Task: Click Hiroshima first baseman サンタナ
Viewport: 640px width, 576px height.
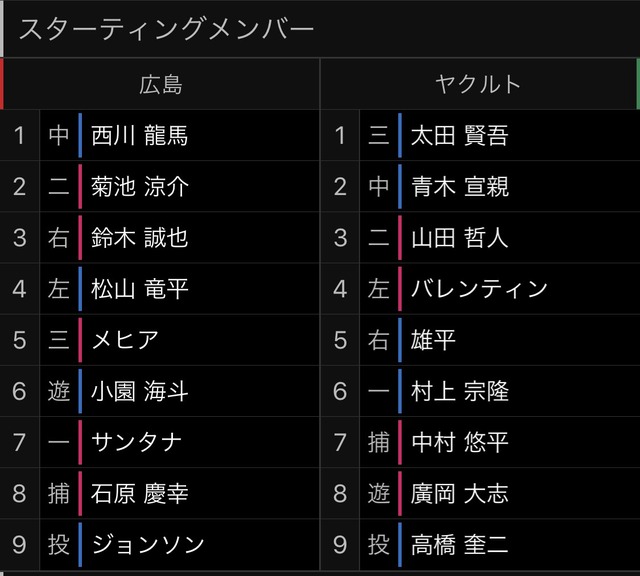Action: pos(136,443)
